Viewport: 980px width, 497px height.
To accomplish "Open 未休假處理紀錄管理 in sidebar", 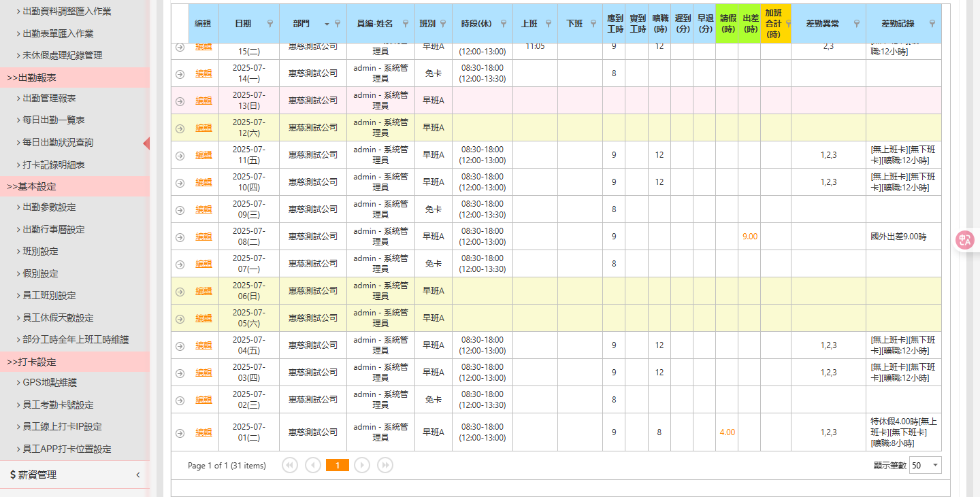I will point(62,55).
